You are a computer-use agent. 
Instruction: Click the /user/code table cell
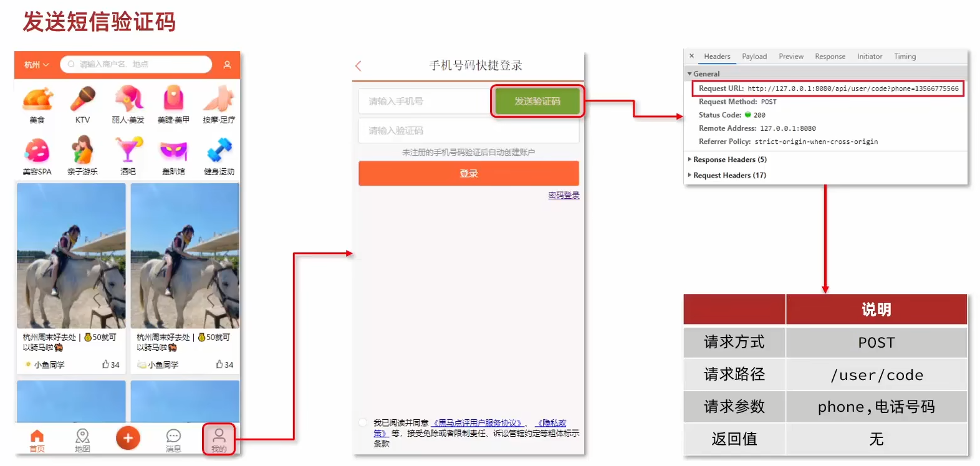tap(877, 375)
